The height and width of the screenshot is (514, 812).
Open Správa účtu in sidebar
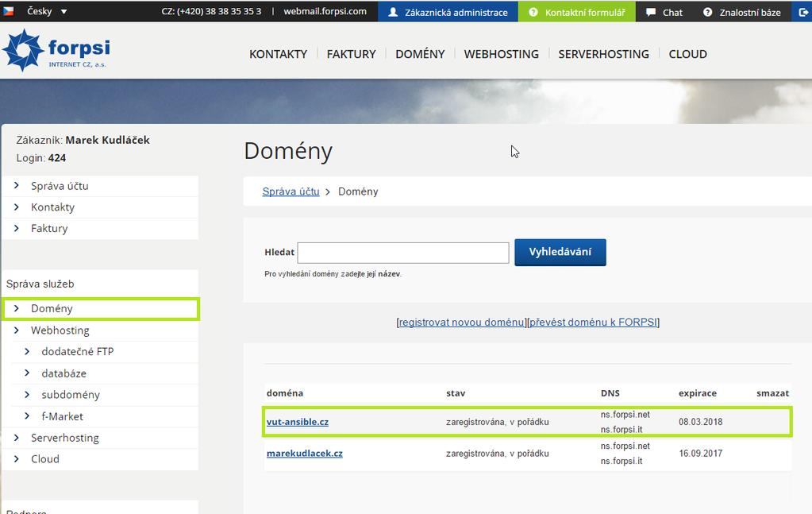(x=60, y=186)
